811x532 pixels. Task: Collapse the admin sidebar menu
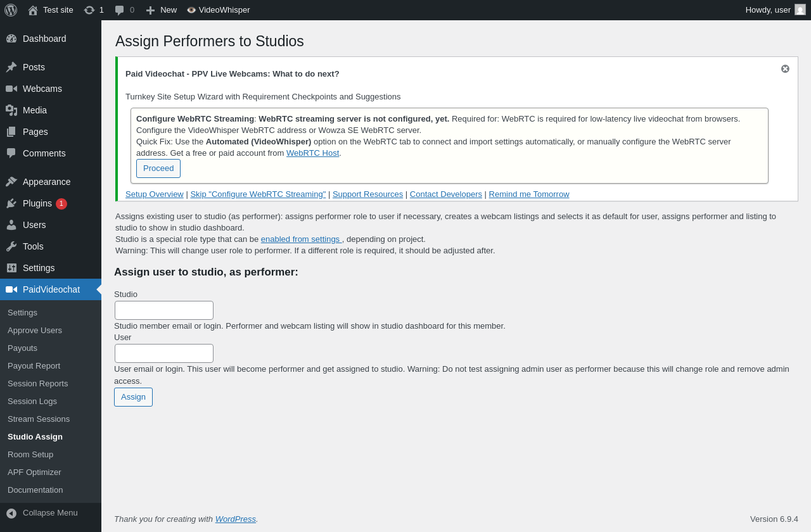[51, 513]
